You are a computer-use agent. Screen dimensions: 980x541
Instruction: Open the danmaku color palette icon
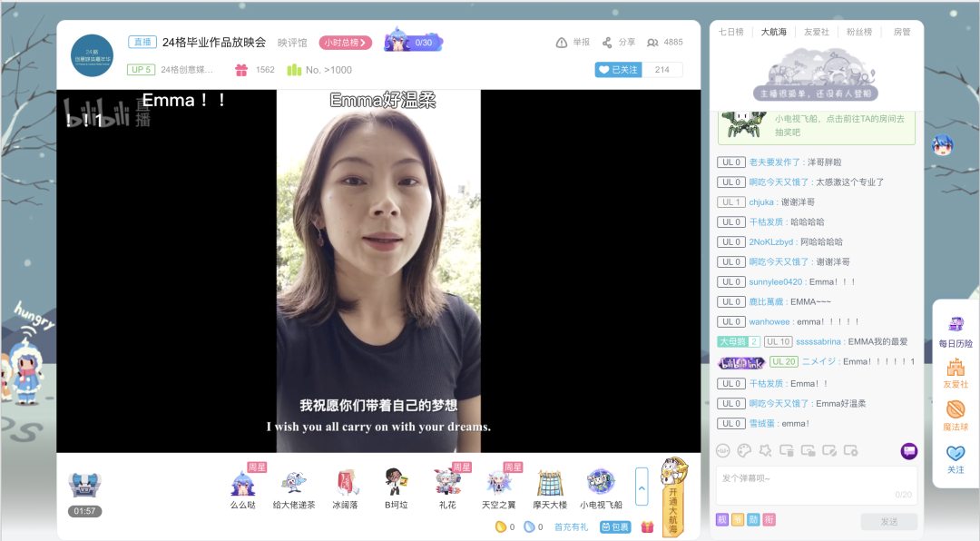(744, 450)
